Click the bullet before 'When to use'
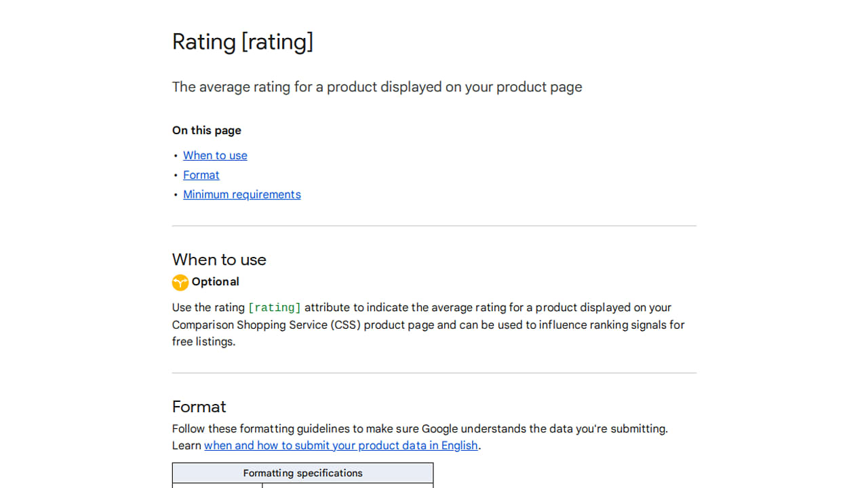The image size is (868, 488). pyautogui.click(x=176, y=156)
